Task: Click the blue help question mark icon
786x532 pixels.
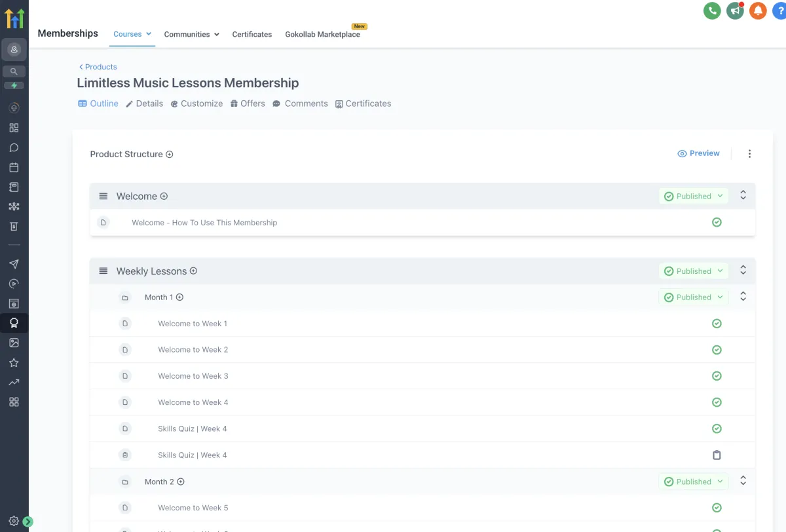Action: (779, 10)
